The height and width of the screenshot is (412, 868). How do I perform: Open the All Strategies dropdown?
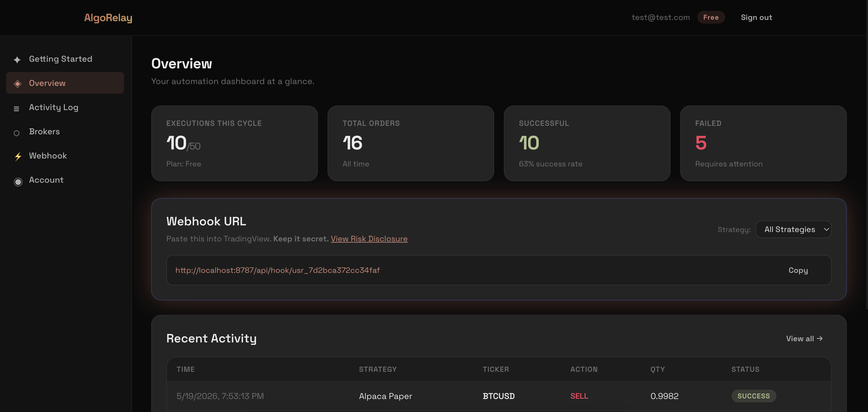[793, 229]
